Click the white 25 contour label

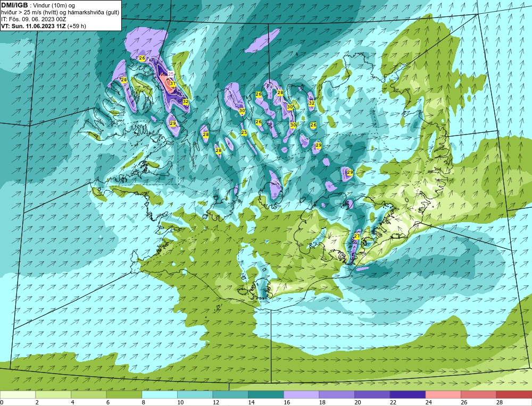tap(171, 74)
